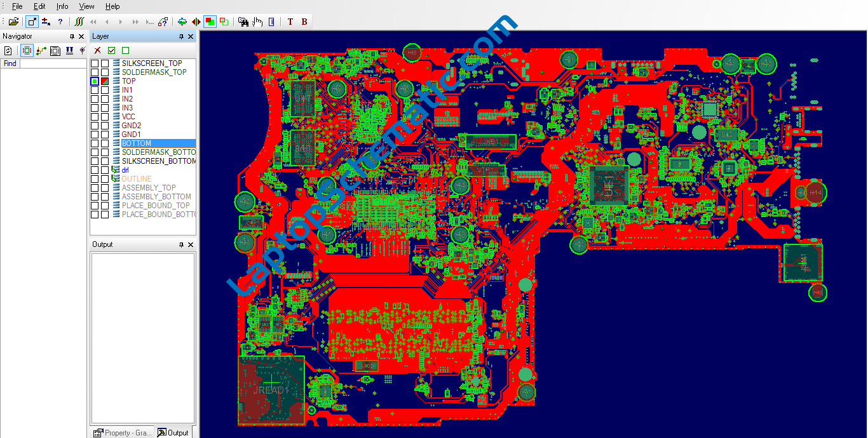The height and width of the screenshot is (438, 868).
Task: Select the PLACE_BOUND_TOP layer name
Action: point(156,206)
